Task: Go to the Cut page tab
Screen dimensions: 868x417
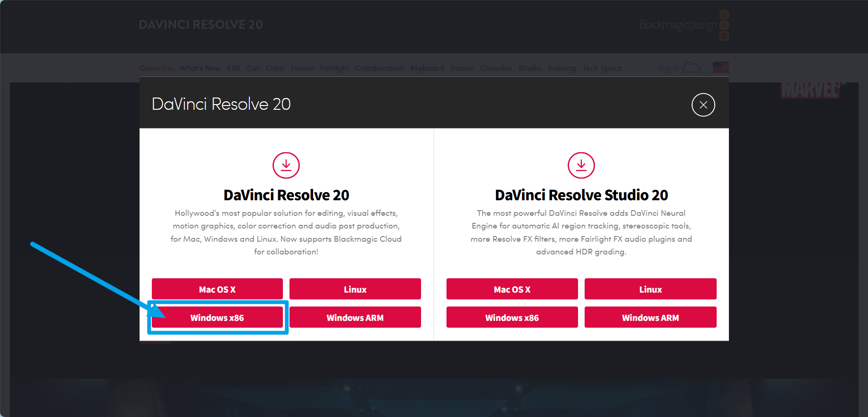Action: coord(253,68)
